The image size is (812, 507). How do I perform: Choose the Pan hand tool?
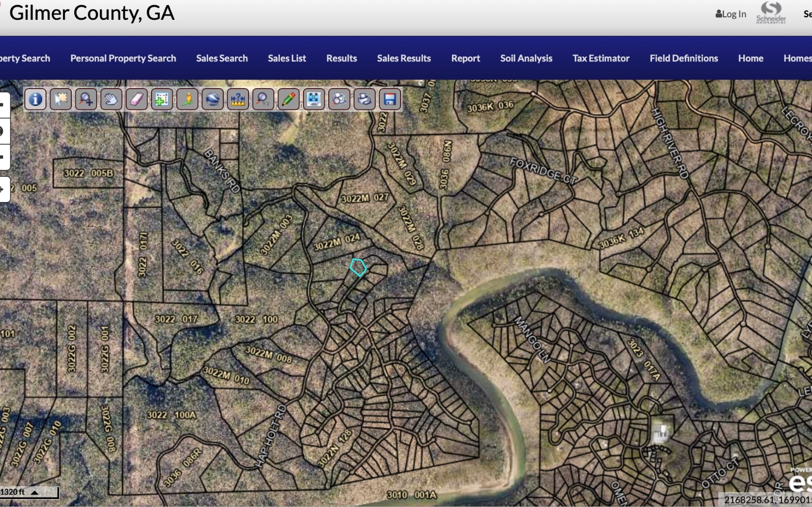(x=111, y=100)
